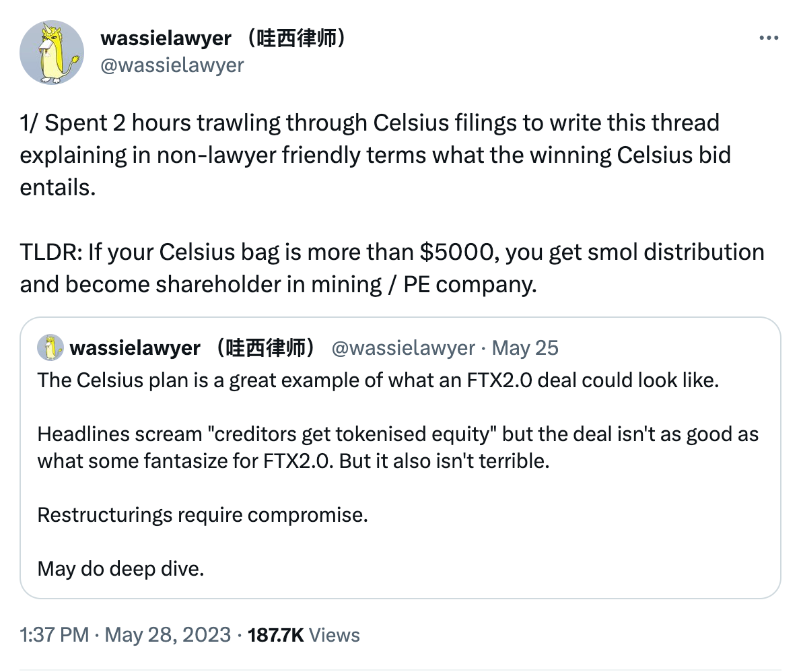Viewport: 801px width, 672px height.
Task: Click the small avatar in the quoted tweet
Action: click(50, 347)
